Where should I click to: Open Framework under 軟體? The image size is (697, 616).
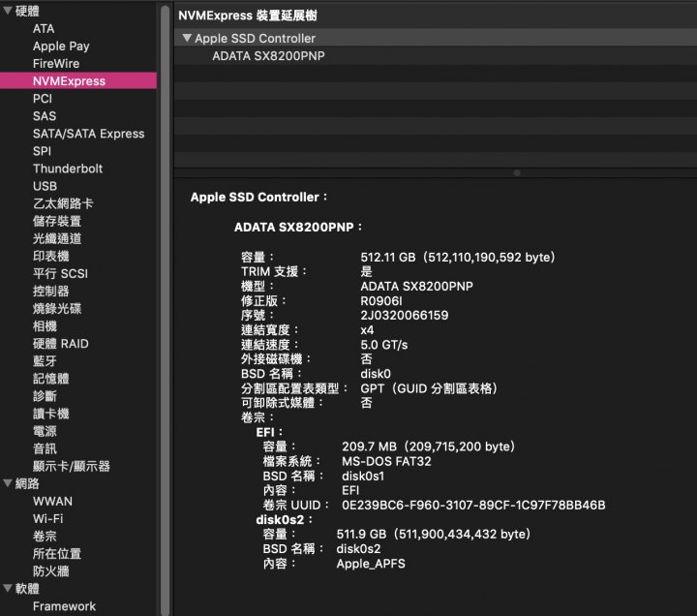click(64, 606)
